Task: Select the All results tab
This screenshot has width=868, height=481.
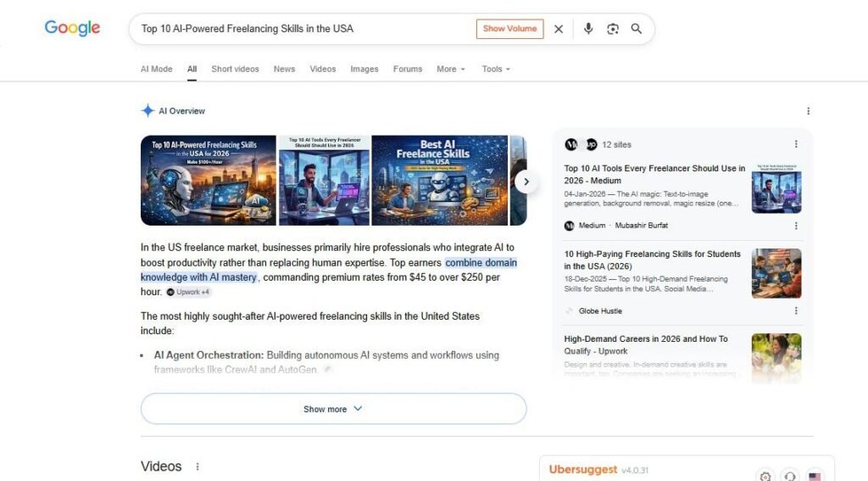Action: [192, 69]
